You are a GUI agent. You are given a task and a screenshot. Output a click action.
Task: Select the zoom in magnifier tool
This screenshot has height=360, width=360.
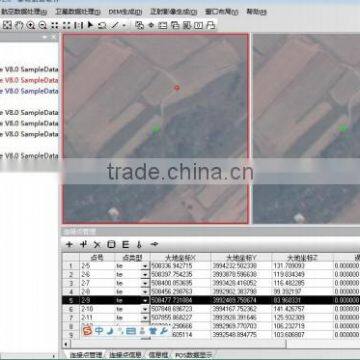click(x=31, y=25)
